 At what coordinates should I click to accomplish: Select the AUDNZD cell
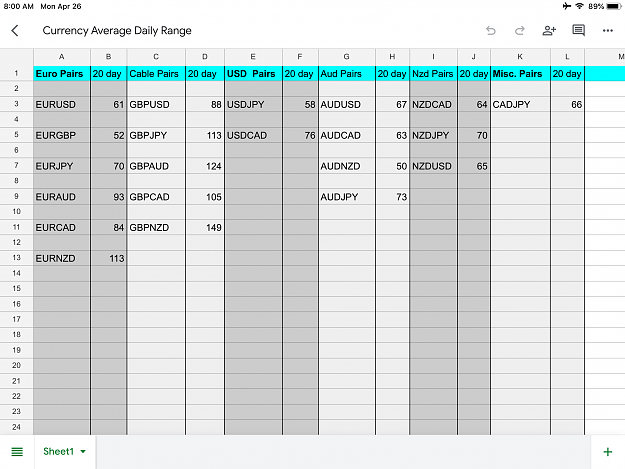(347, 166)
